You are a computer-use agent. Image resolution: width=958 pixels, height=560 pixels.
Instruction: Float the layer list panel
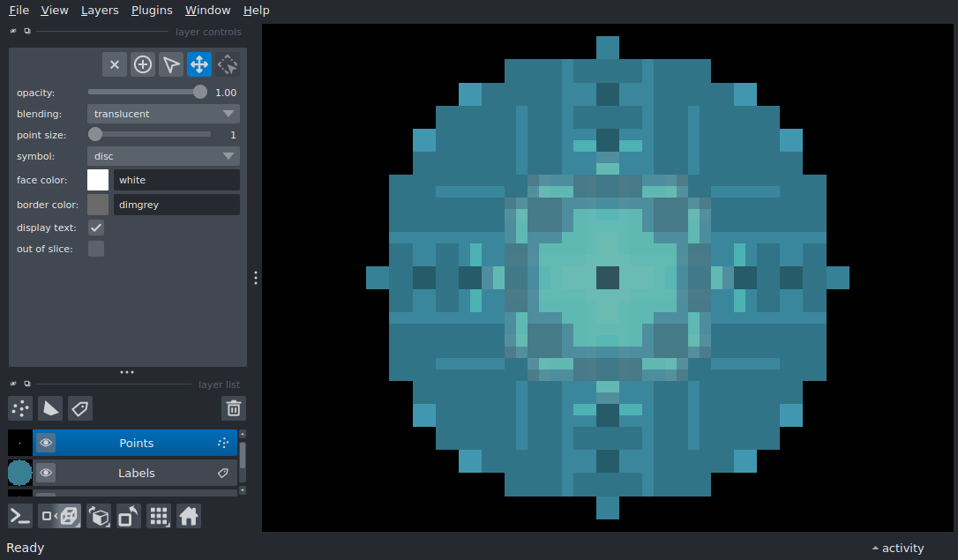point(26,385)
